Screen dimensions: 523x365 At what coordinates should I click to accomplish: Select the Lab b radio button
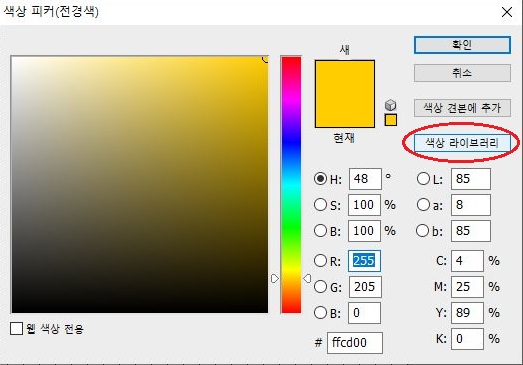point(423,231)
